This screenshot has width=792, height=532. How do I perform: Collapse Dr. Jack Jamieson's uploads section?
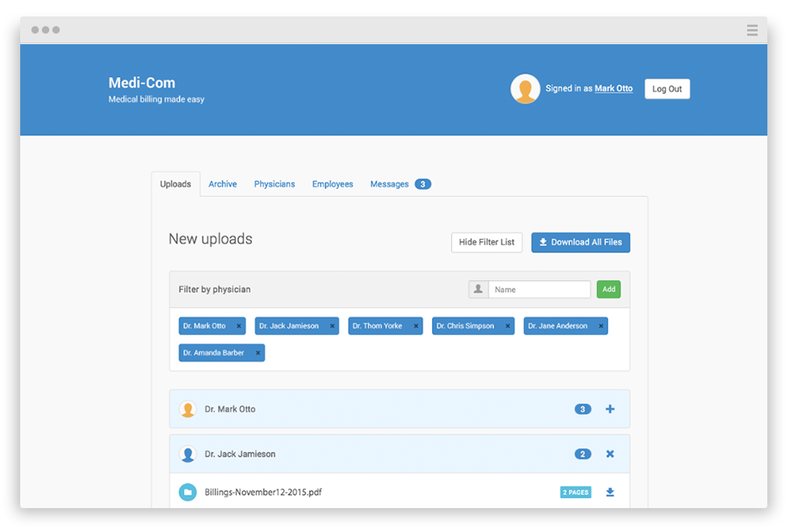tap(610, 454)
